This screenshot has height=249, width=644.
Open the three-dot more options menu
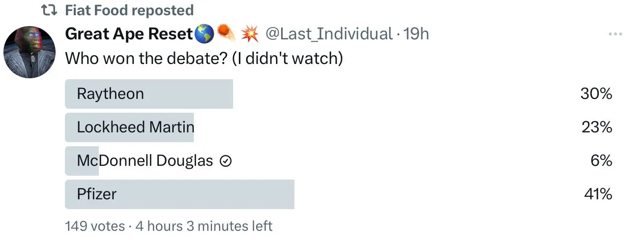coord(615,34)
